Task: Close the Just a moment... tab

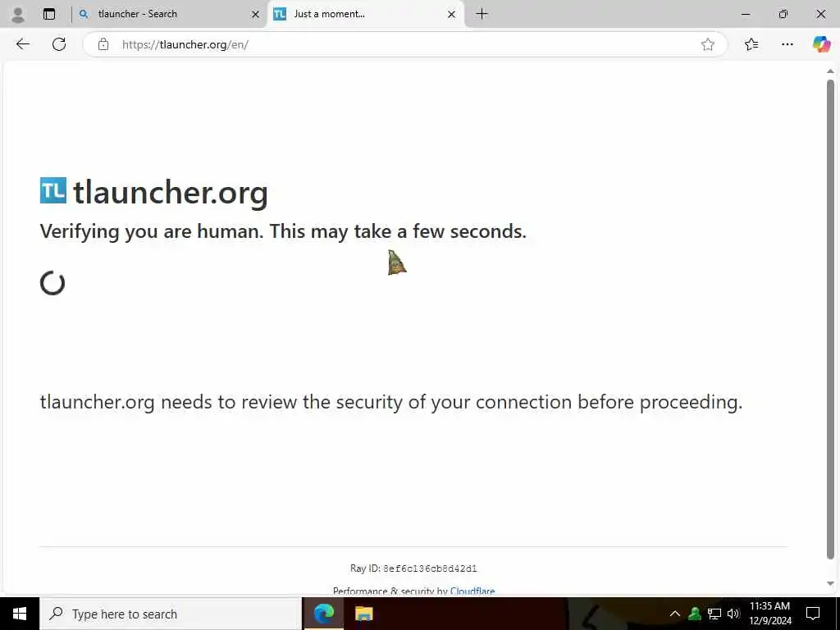Action: pyautogui.click(x=452, y=15)
